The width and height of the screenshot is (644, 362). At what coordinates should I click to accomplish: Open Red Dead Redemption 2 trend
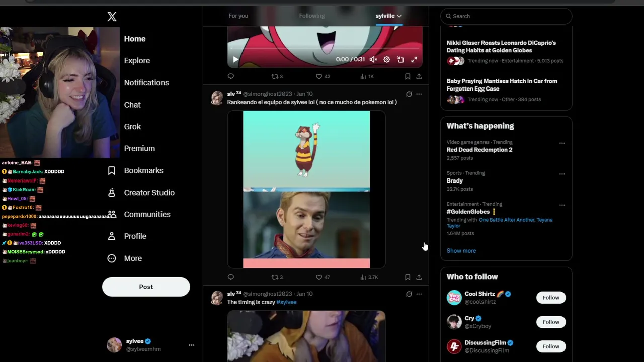(479, 150)
